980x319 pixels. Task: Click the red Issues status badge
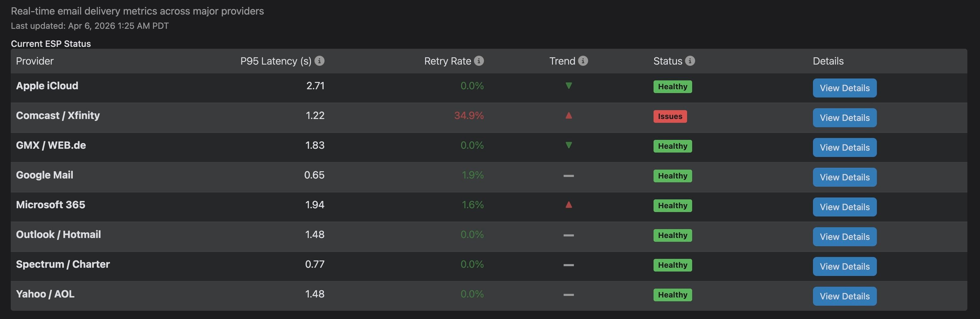[670, 116]
